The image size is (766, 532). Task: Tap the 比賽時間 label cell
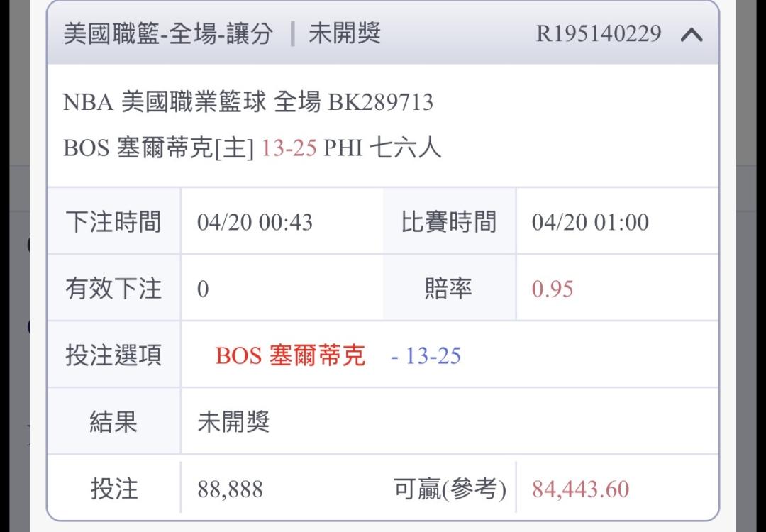click(x=449, y=223)
